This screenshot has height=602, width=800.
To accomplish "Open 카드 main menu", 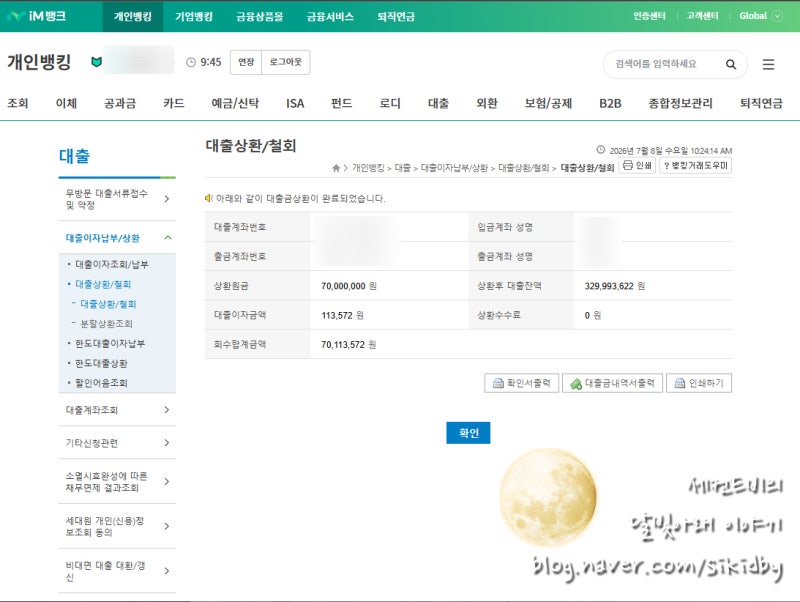I will [x=174, y=103].
